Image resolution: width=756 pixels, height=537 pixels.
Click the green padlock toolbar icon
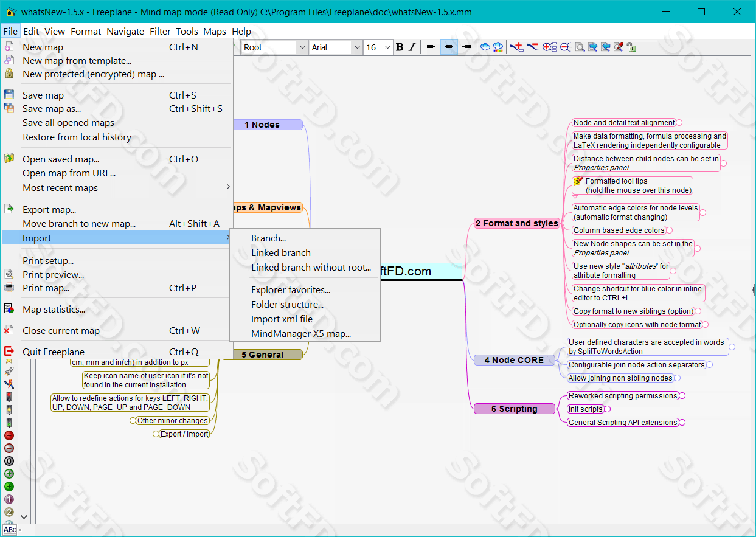tap(631, 47)
